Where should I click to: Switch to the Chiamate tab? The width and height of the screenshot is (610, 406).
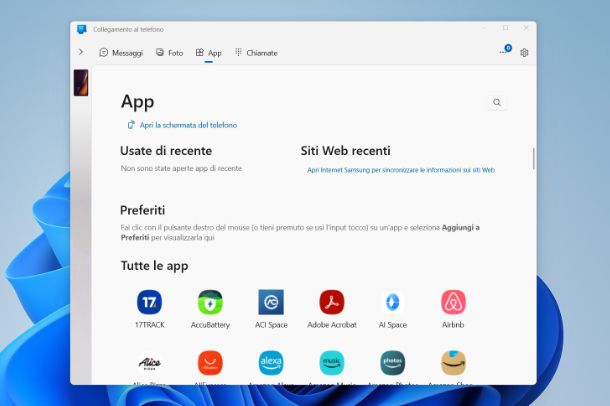coord(256,53)
